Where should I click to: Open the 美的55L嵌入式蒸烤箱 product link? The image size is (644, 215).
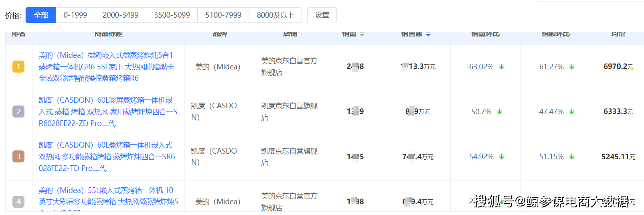[x=108, y=199]
